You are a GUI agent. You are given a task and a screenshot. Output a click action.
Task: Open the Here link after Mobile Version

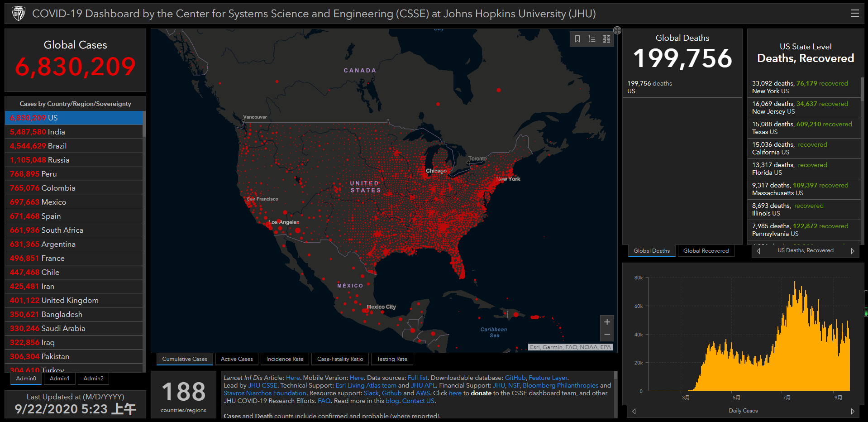[x=357, y=378]
